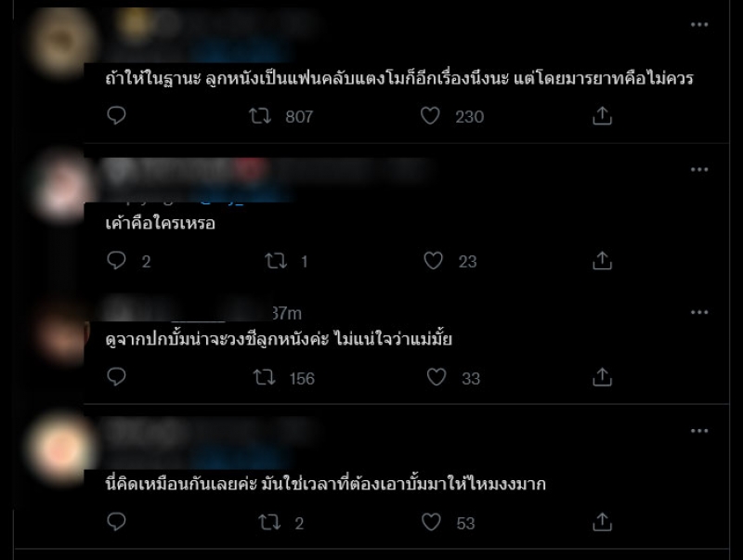Retweet the tweet with 156 retweets

[x=264, y=378]
